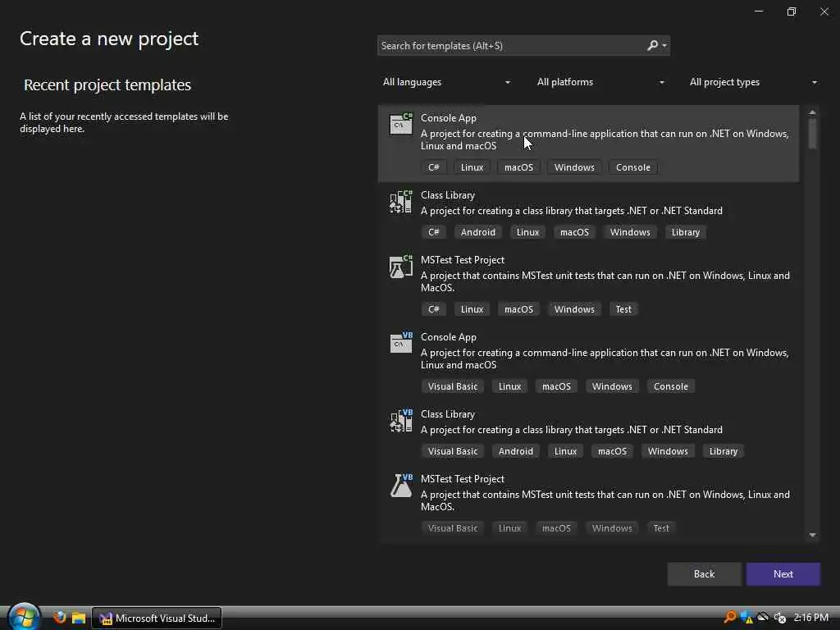Open the All platforms filter dropdown

click(x=600, y=82)
